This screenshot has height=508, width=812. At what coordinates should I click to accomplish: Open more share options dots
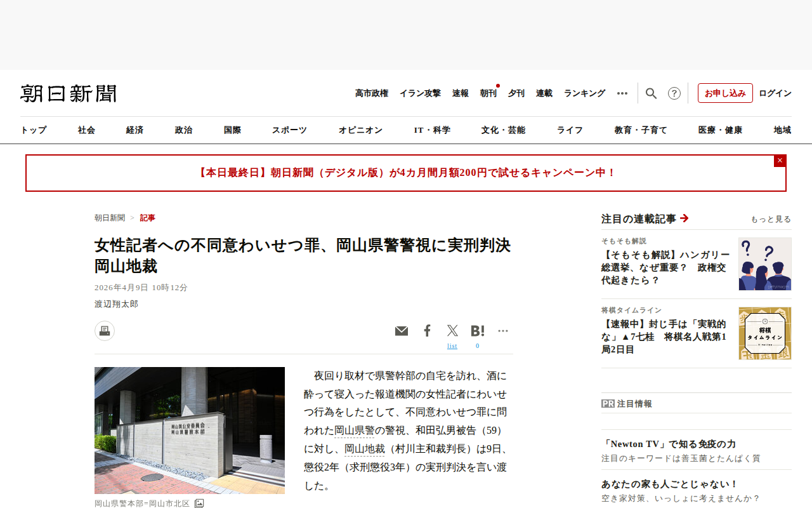point(503,331)
